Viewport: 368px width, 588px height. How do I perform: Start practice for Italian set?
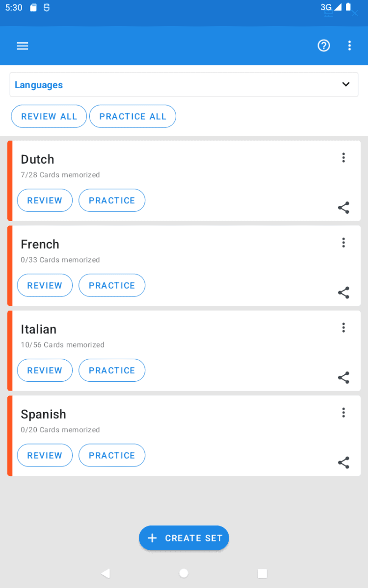pyautogui.click(x=112, y=370)
